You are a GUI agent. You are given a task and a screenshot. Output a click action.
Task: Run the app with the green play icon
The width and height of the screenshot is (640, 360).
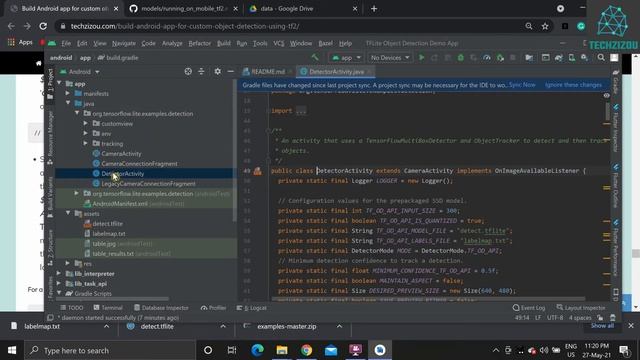click(422, 58)
